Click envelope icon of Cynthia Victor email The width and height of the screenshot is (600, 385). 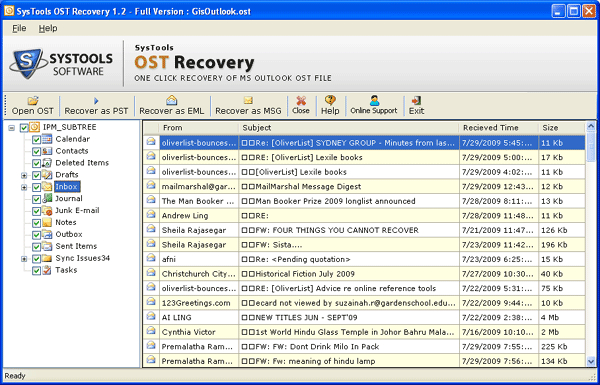(151, 331)
